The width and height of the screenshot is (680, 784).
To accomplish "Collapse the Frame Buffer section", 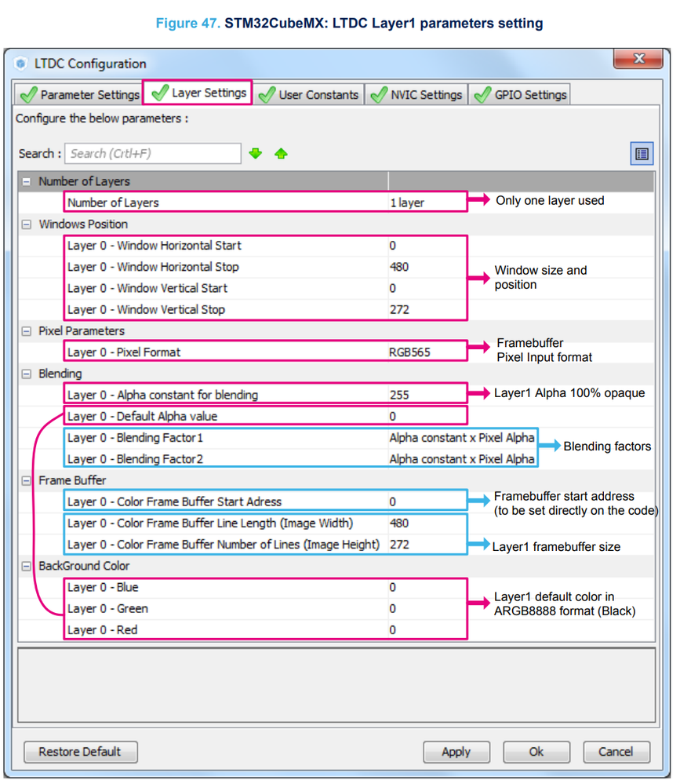I will coord(27,480).
